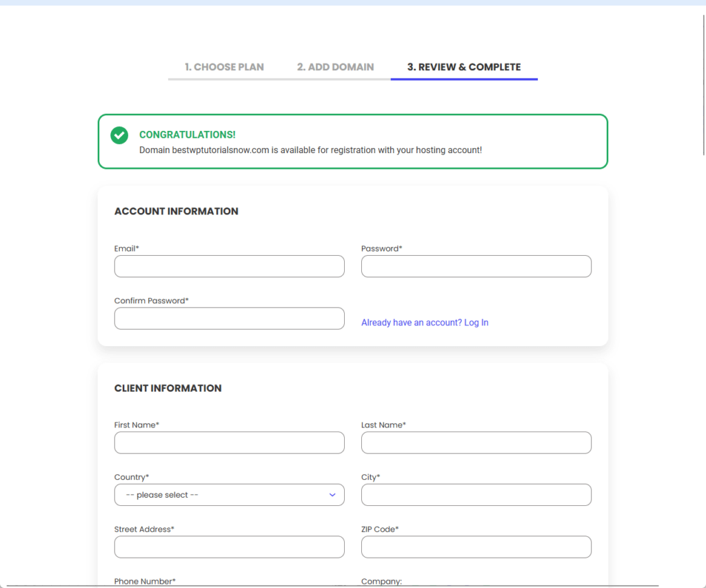Click the Phone Number* label
Image resolution: width=706 pixels, height=588 pixels.
pyautogui.click(x=145, y=581)
